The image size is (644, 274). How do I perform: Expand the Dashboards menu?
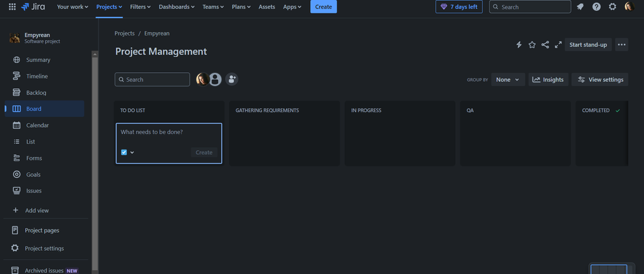(x=176, y=6)
